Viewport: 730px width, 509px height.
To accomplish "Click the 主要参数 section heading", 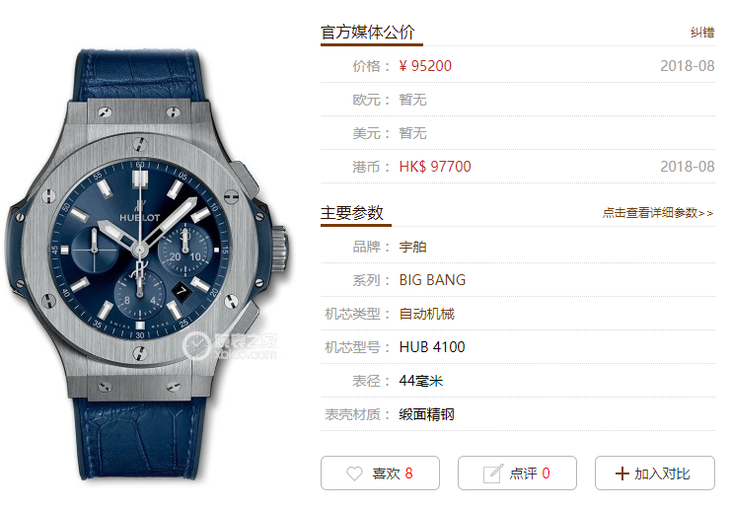I will pyautogui.click(x=352, y=213).
